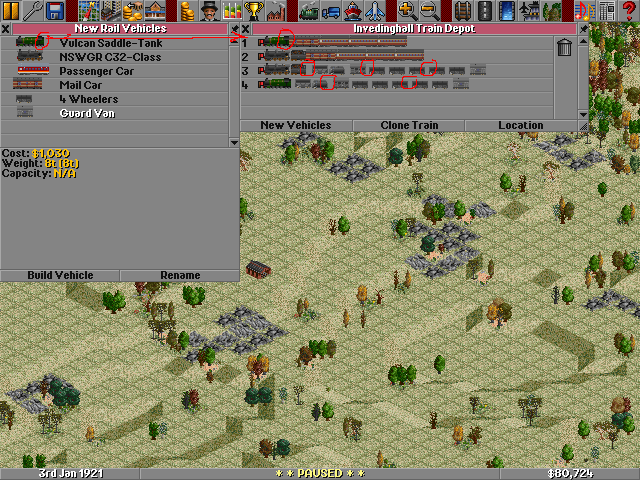The height and width of the screenshot is (480, 640).
Task: Select the black locomotive of depot train 2
Action: [278, 56]
